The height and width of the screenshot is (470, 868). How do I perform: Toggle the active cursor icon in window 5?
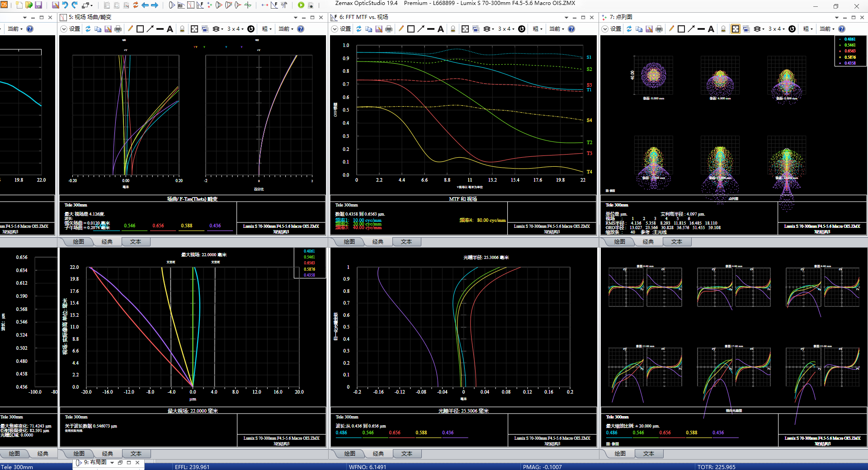194,29
